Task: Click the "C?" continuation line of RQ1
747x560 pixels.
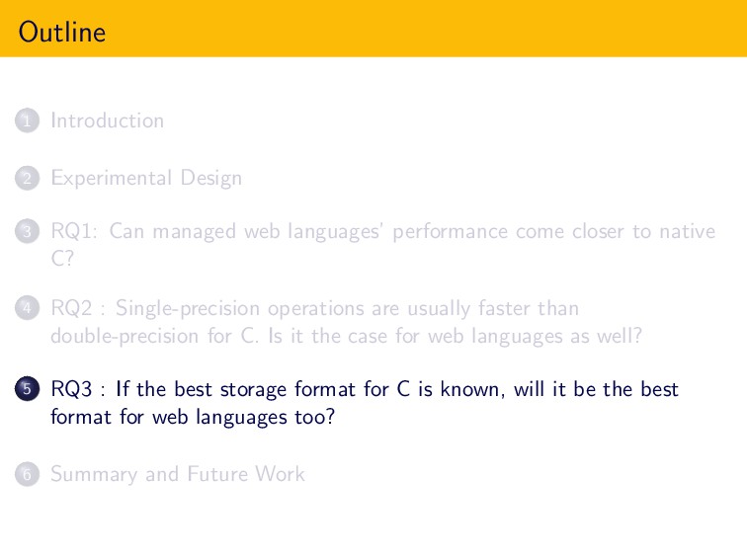Action: coord(62,259)
